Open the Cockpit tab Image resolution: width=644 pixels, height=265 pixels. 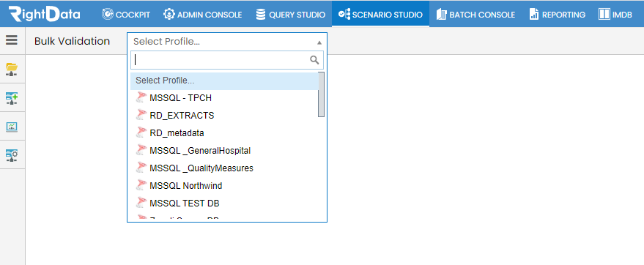126,15
